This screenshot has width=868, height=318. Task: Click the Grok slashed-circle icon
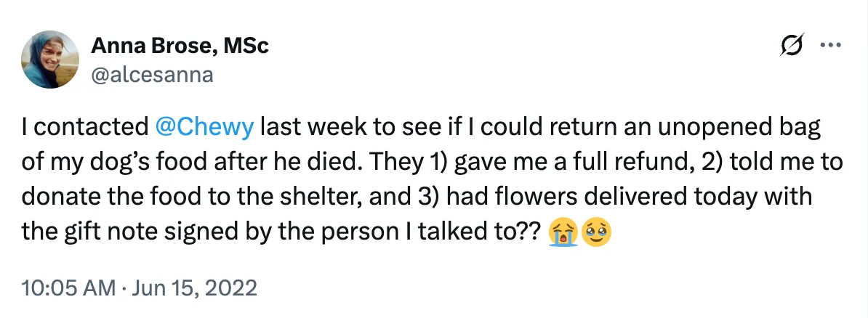tap(790, 46)
